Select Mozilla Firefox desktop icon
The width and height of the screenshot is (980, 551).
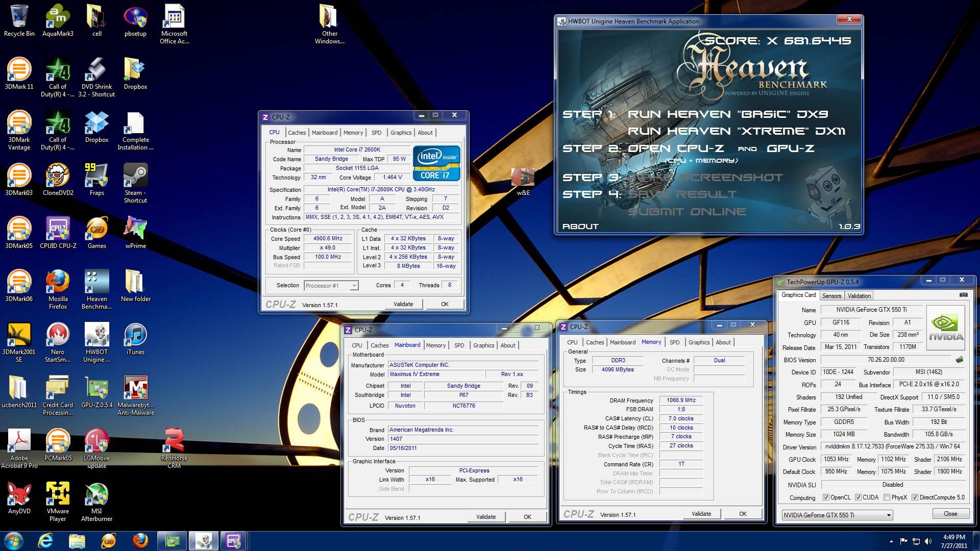[x=58, y=290]
